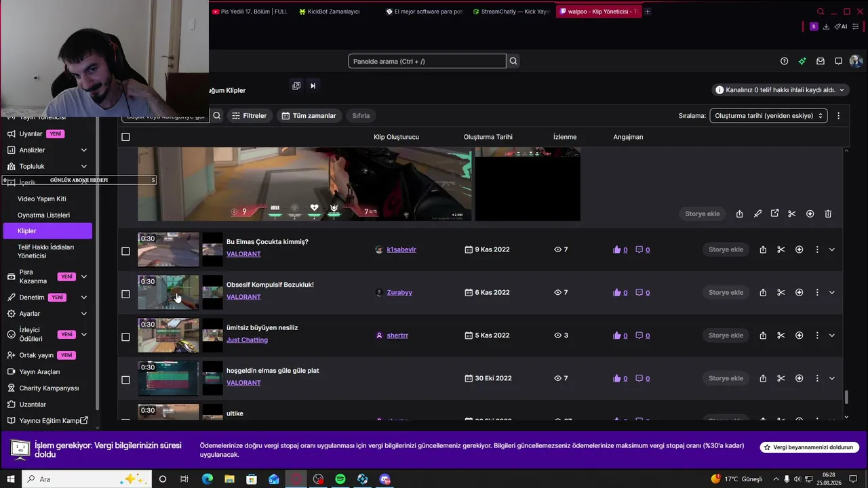Screen dimensions: 868x488
Task: Open Microsoft Edge from the taskbar
Action: click(x=208, y=479)
